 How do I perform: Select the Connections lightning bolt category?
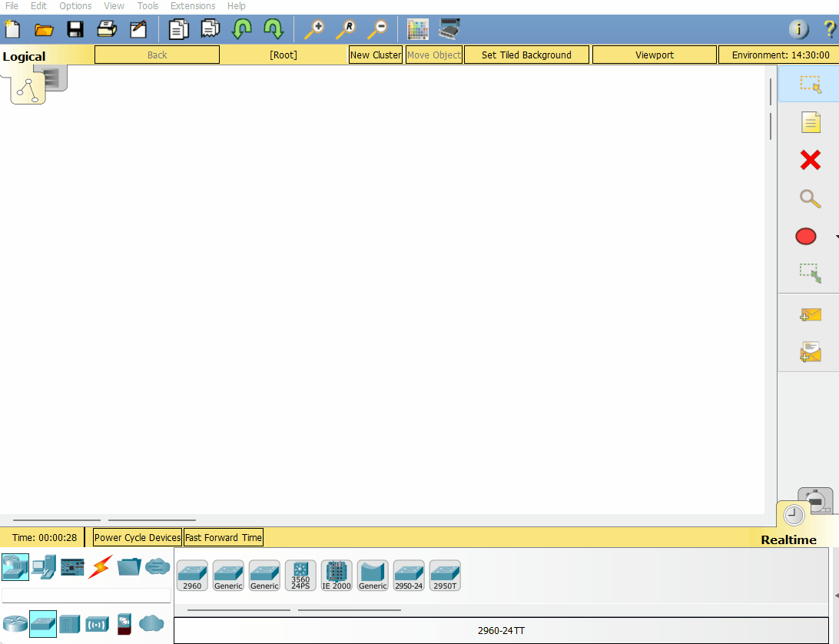(x=100, y=567)
